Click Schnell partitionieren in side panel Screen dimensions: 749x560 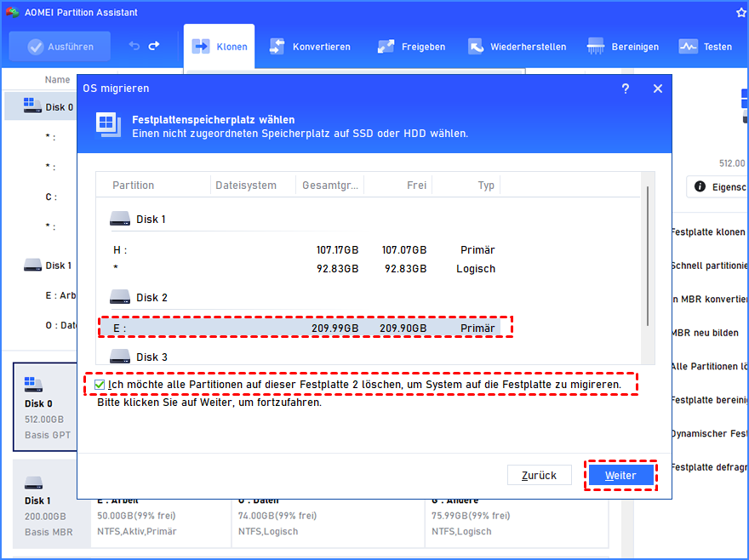click(709, 266)
